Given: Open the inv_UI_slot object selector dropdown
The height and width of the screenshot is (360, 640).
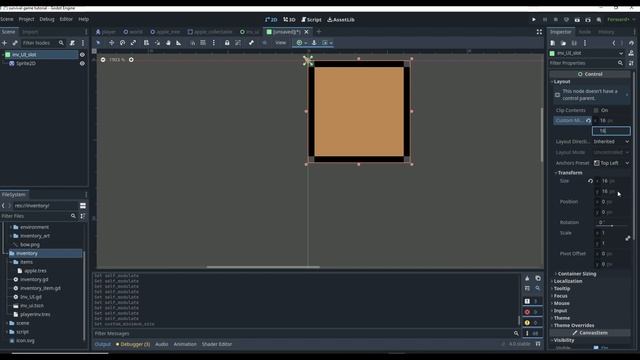Looking at the screenshot, I should point(621,53).
